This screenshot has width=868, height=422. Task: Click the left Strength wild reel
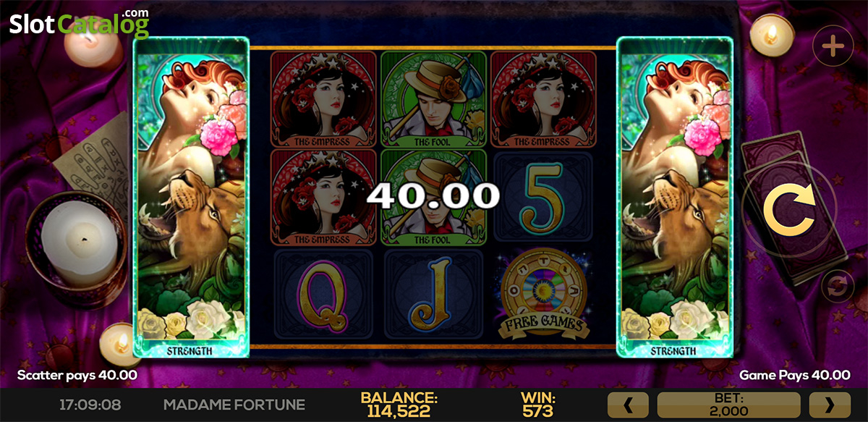coord(192,197)
